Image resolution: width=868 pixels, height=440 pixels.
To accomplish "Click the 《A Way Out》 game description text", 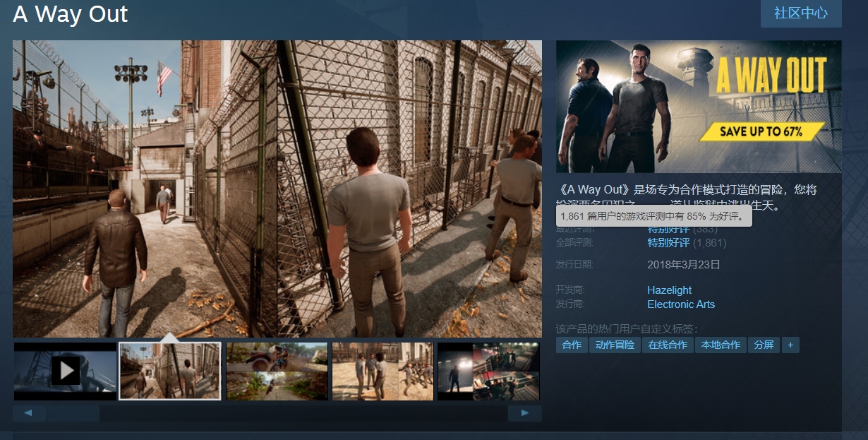I will click(x=687, y=198).
